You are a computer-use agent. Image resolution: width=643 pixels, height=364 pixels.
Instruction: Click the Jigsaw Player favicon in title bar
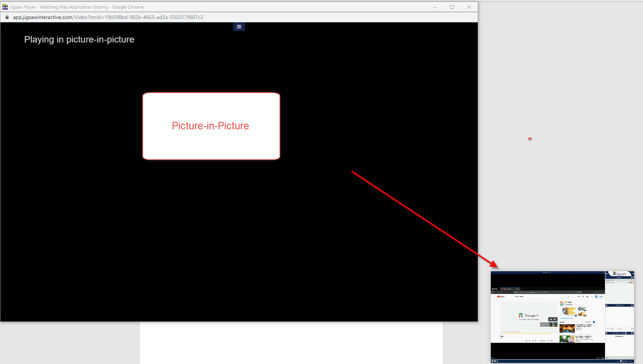click(x=5, y=7)
